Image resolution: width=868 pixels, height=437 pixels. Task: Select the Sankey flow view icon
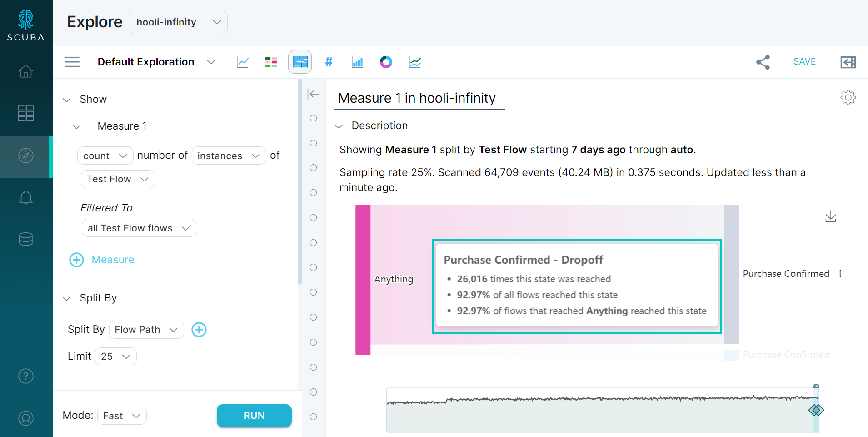click(300, 62)
